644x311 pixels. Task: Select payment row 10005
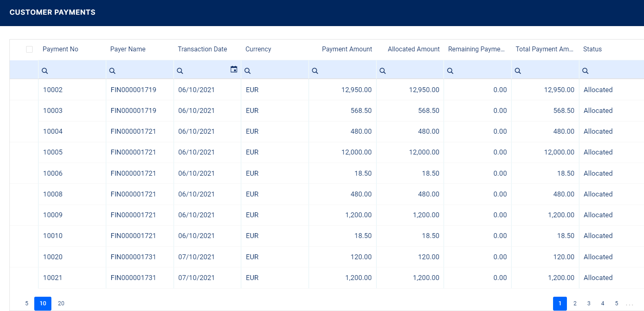(53, 152)
